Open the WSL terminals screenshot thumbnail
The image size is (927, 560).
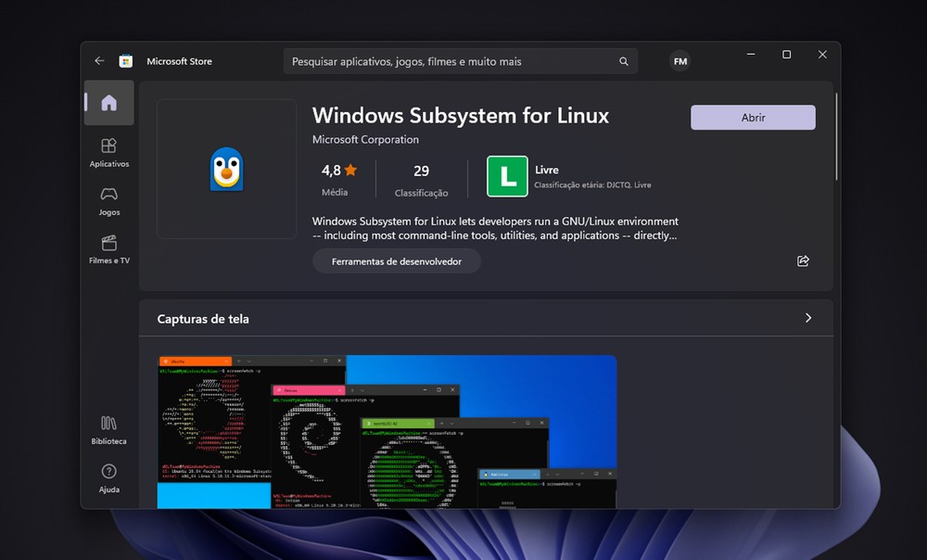click(387, 432)
